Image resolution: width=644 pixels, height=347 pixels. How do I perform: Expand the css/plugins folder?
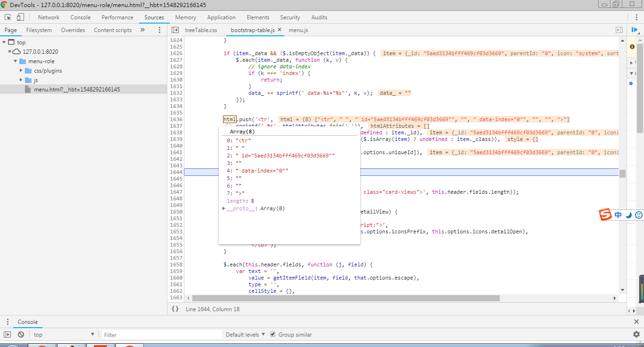pos(21,71)
